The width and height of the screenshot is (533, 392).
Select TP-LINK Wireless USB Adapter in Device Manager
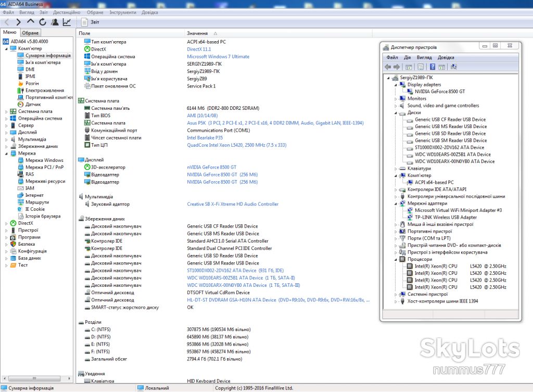pyautogui.click(x=446, y=217)
